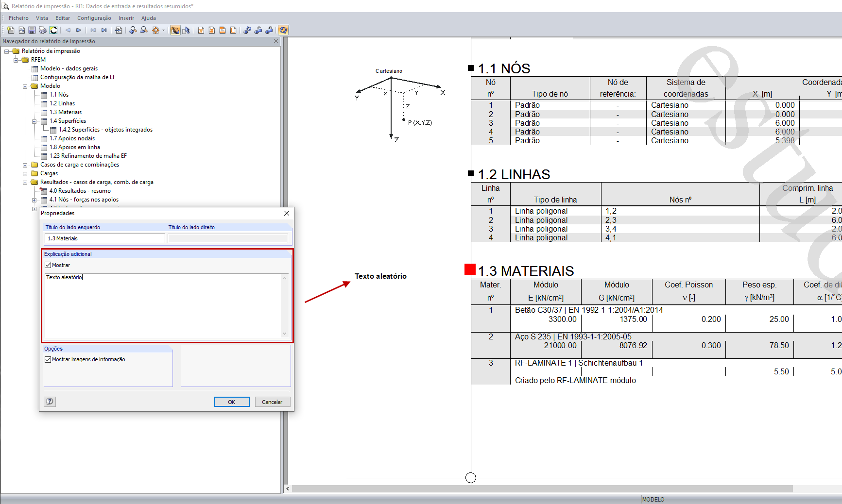Select 1.3 Materiais in the navigator
Screen dimensions: 842x504
[x=66, y=112]
